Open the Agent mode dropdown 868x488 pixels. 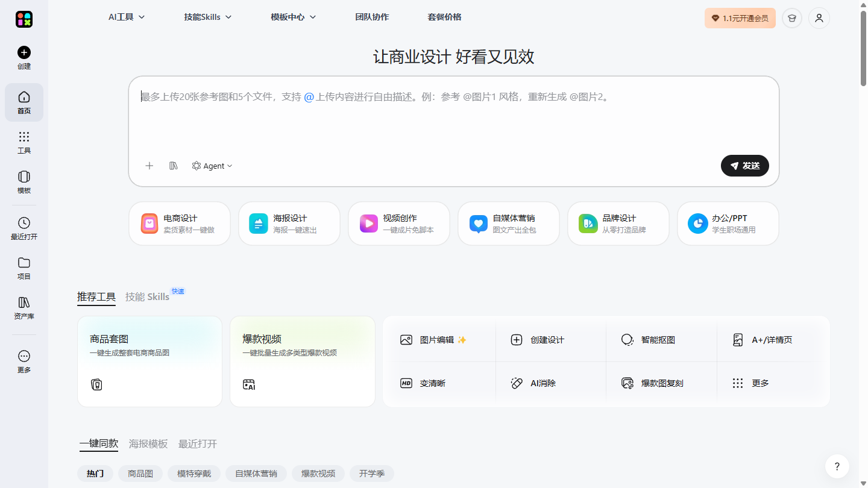click(212, 166)
